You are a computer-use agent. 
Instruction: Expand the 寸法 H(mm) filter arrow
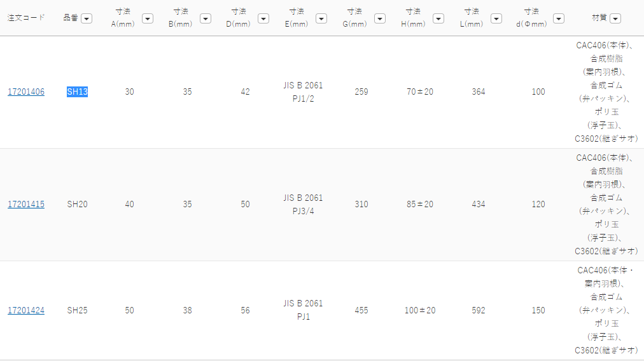[x=438, y=18]
